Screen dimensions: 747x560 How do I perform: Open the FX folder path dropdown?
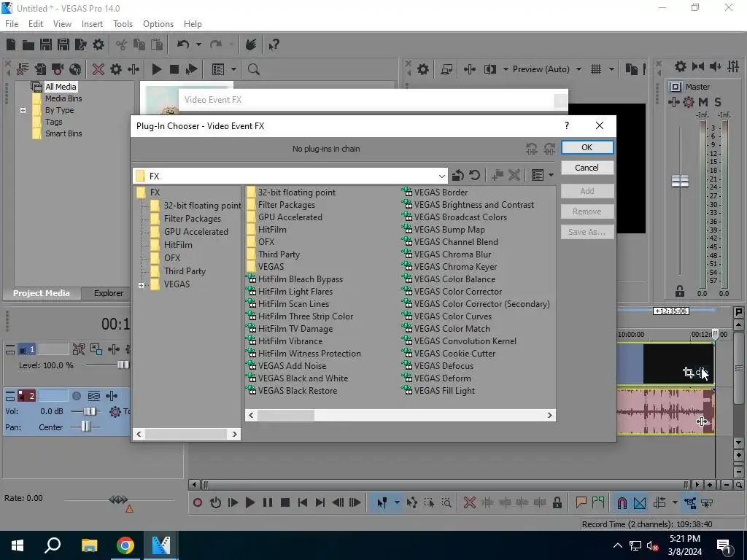[441, 176]
